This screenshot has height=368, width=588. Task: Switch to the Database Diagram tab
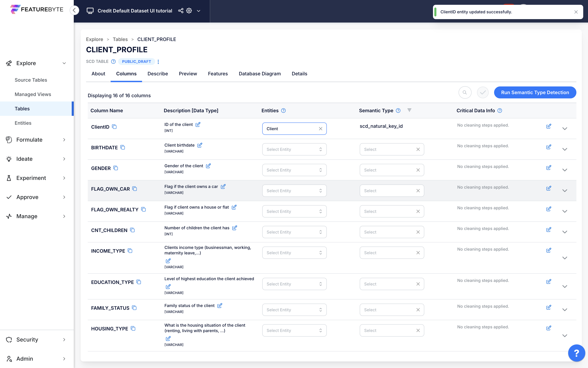click(x=260, y=73)
